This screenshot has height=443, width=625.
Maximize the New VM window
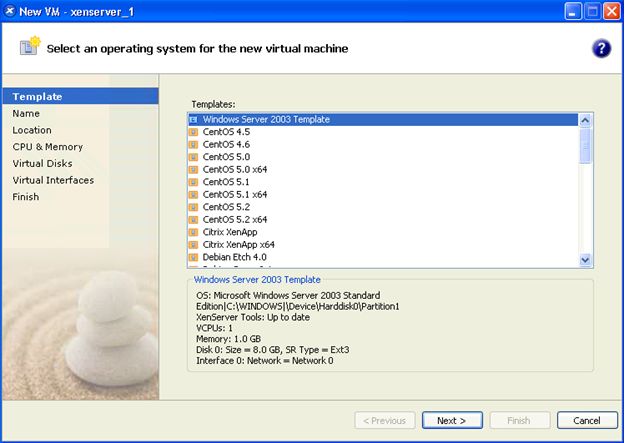click(x=590, y=11)
